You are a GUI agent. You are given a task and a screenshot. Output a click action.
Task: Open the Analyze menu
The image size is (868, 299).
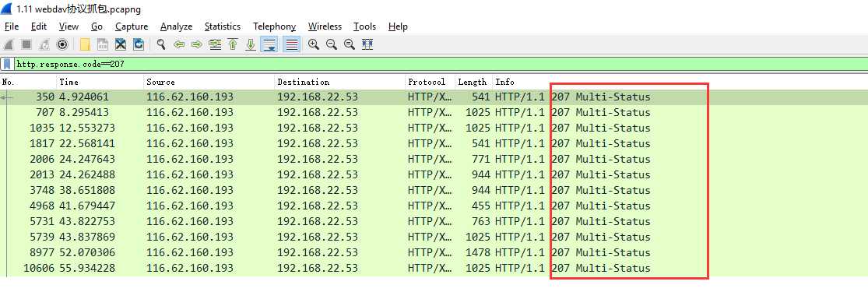click(x=176, y=26)
